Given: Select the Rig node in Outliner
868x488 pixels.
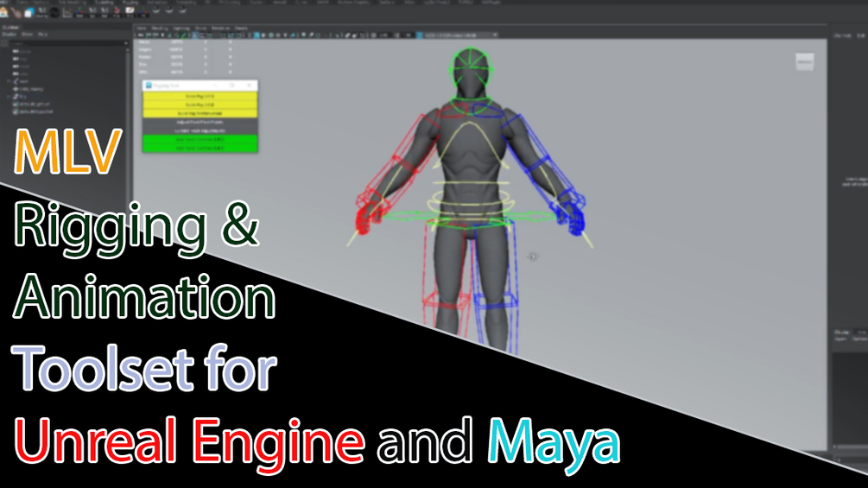Looking at the screenshot, I should [22, 96].
